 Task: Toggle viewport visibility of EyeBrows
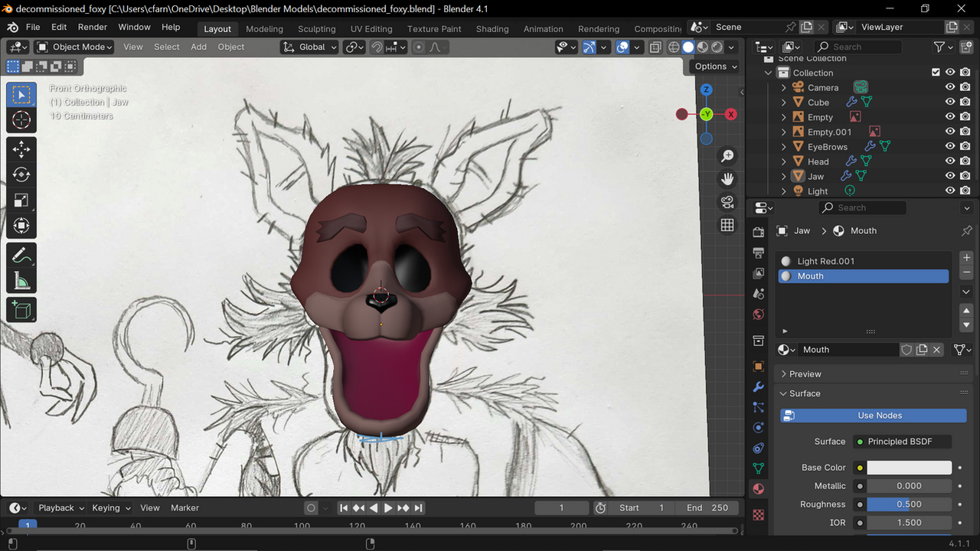click(950, 146)
